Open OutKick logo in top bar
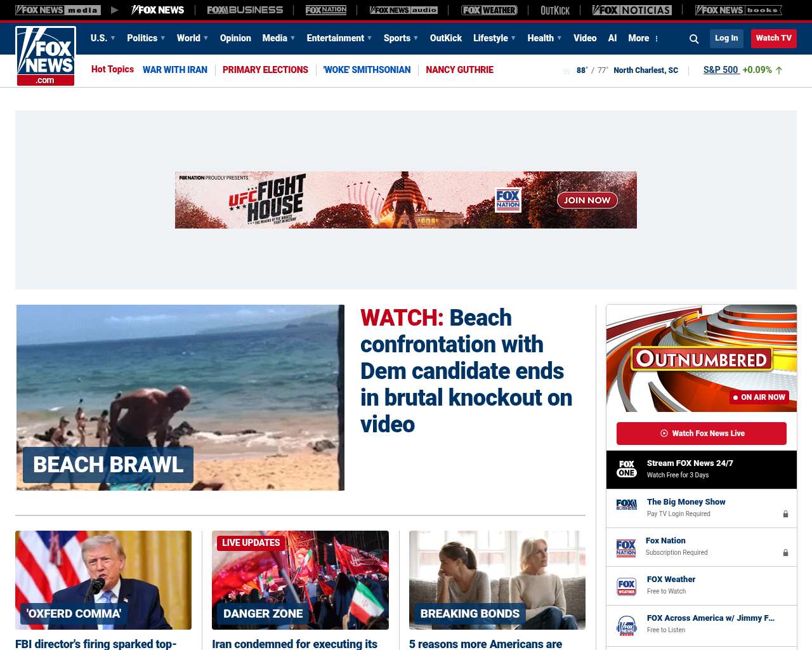The width and height of the screenshot is (812, 650). click(555, 10)
